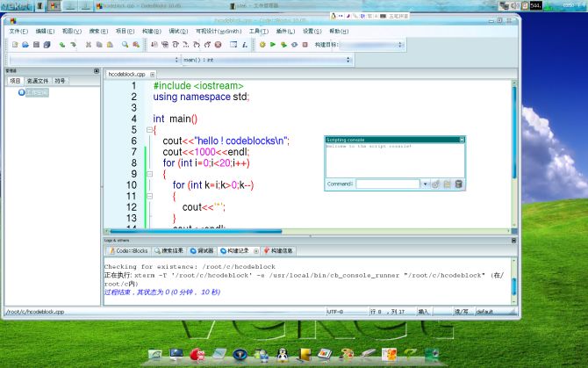Viewport: 588px width, 368px height.
Task: Open the 文件(F) menu
Action: (18, 31)
